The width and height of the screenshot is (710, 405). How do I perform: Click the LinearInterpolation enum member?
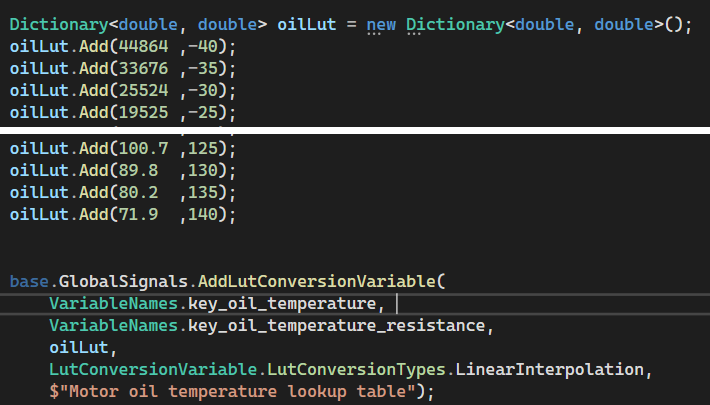(x=552, y=370)
